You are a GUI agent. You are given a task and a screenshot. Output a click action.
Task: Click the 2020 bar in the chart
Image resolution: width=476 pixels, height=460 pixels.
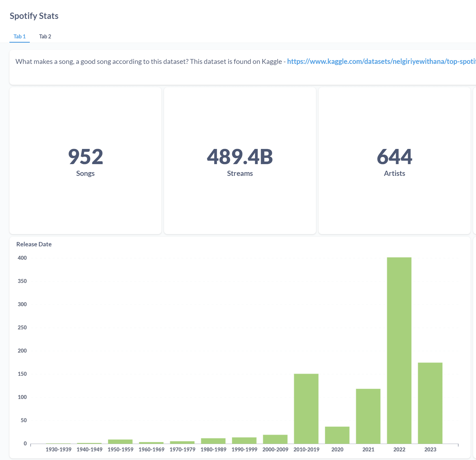click(337, 435)
